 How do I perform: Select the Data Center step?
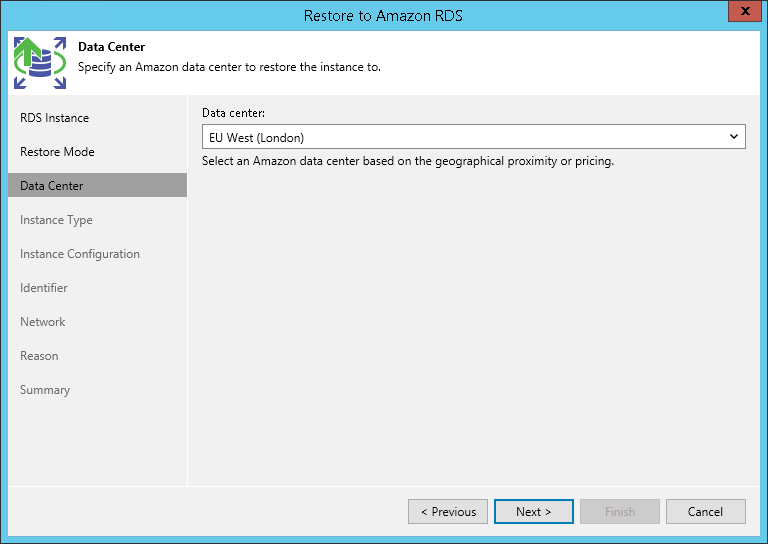coord(97,185)
